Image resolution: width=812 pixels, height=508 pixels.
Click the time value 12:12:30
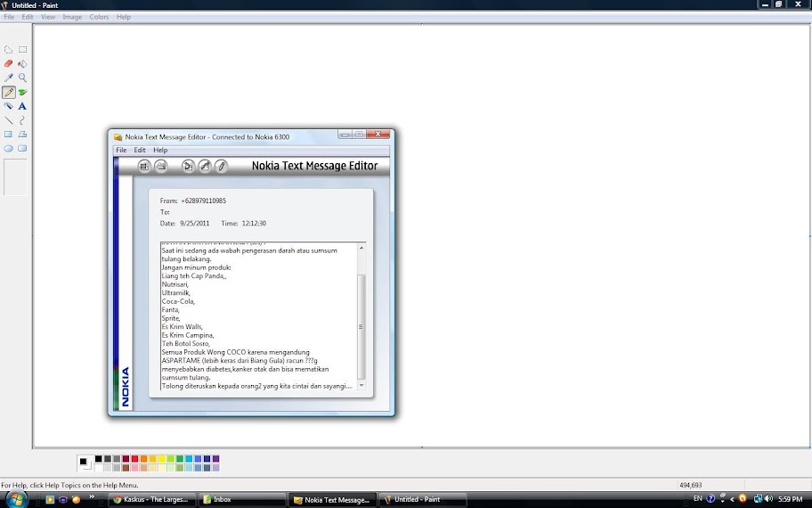[x=254, y=224]
